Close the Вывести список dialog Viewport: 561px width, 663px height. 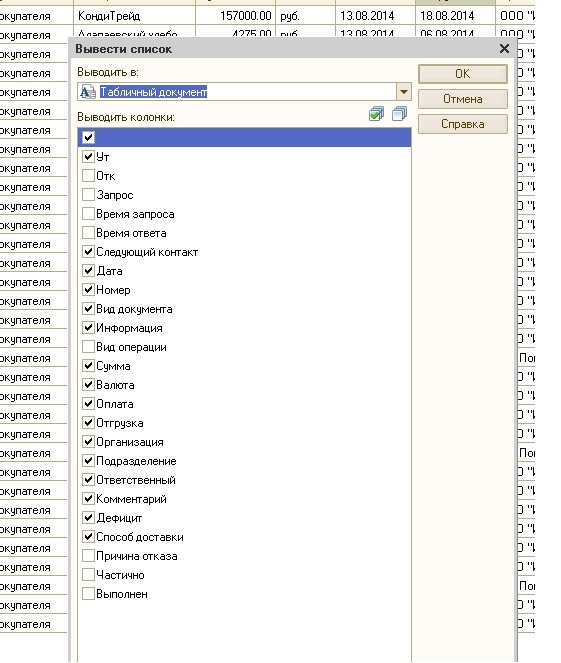coord(504,49)
